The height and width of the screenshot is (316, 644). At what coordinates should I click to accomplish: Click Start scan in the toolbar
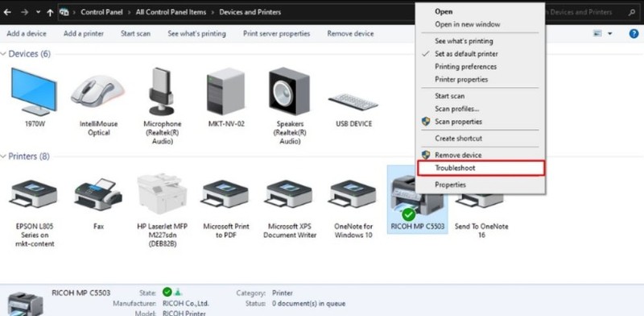tap(135, 34)
